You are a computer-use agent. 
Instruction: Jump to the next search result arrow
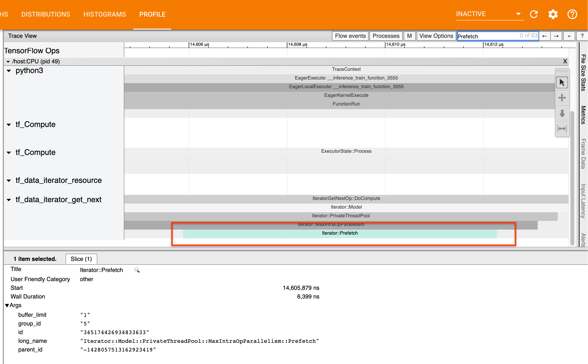[x=557, y=36]
